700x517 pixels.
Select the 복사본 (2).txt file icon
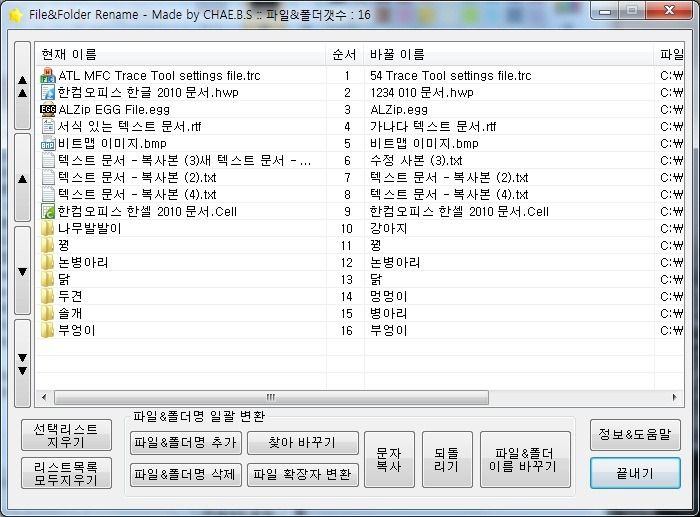tap(48, 177)
